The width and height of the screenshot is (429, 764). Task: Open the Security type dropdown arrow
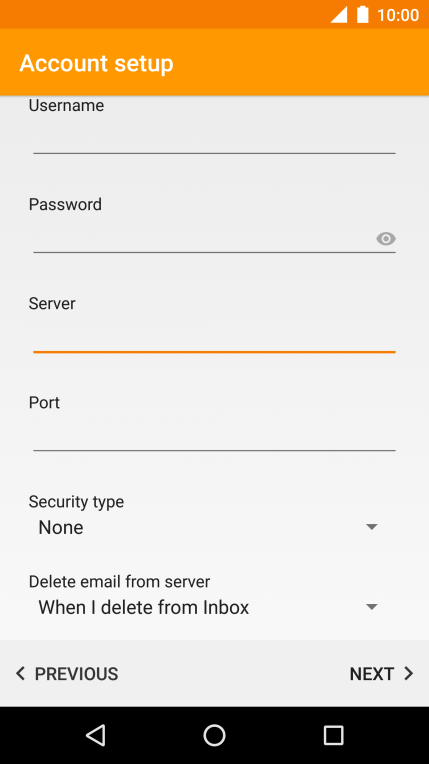point(371,527)
